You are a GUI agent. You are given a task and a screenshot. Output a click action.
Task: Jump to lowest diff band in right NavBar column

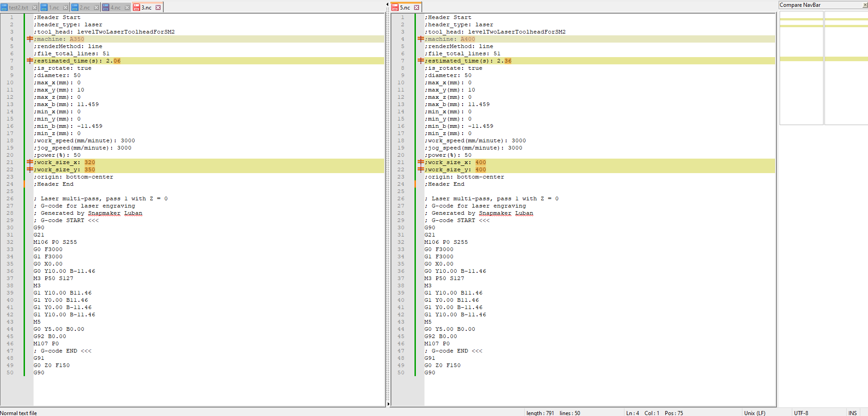846,59
